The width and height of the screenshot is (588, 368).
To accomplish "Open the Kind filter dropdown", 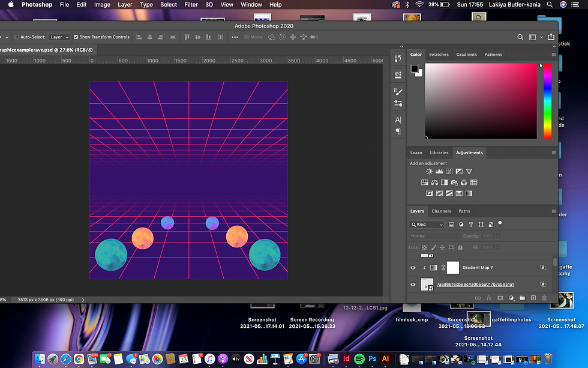I will (x=427, y=225).
